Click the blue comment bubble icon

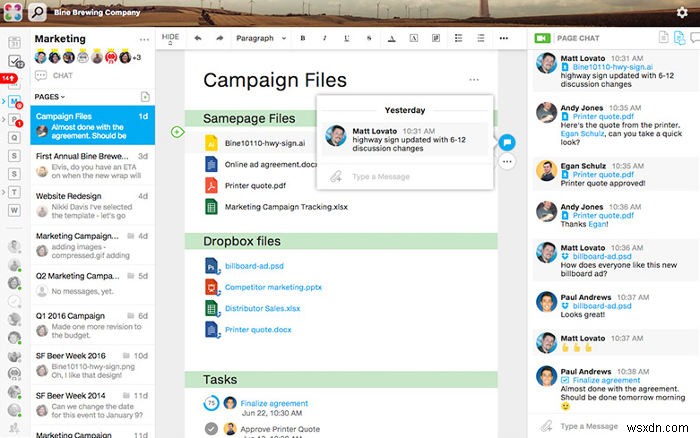[x=507, y=142]
